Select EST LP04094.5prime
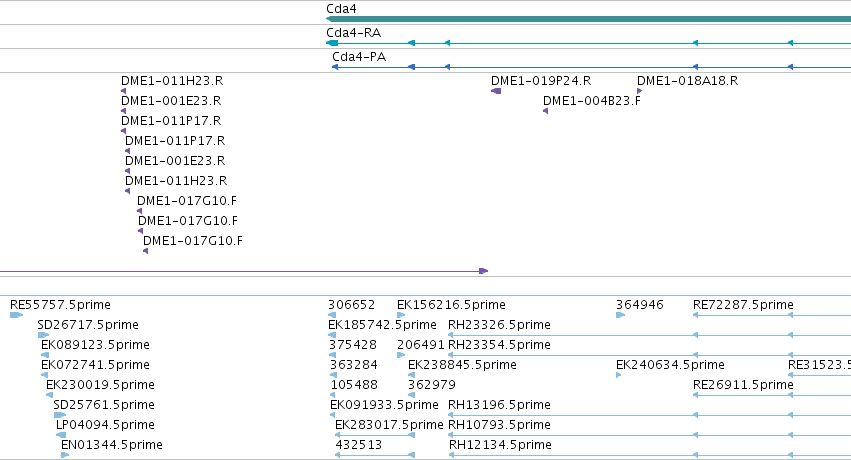Screen dimensions: 851x460 click(105, 425)
